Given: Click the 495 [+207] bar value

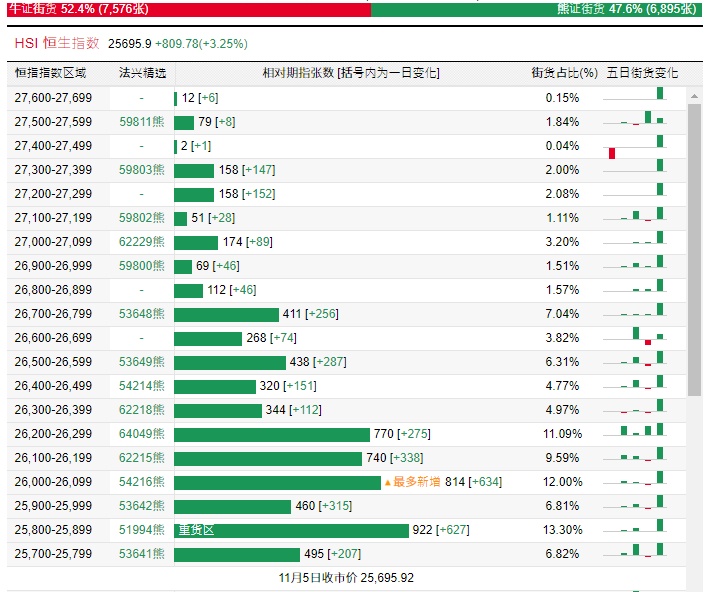Looking at the screenshot, I should coord(333,554).
